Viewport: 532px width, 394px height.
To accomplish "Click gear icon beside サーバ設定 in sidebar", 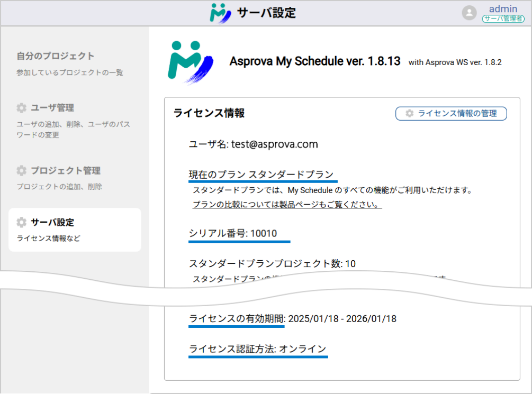I will [x=21, y=223].
